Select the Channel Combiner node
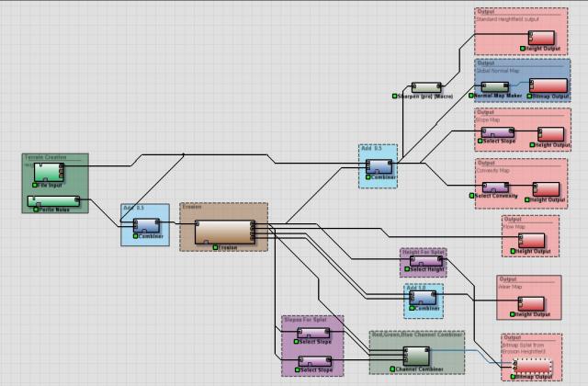Image resolution: width=588 pixels, height=386 pixels. tap(416, 356)
